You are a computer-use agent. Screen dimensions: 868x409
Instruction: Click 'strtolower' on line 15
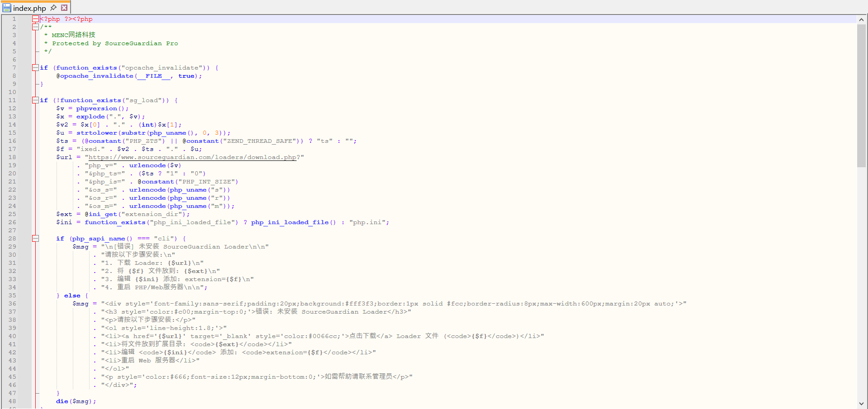point(97,133)
